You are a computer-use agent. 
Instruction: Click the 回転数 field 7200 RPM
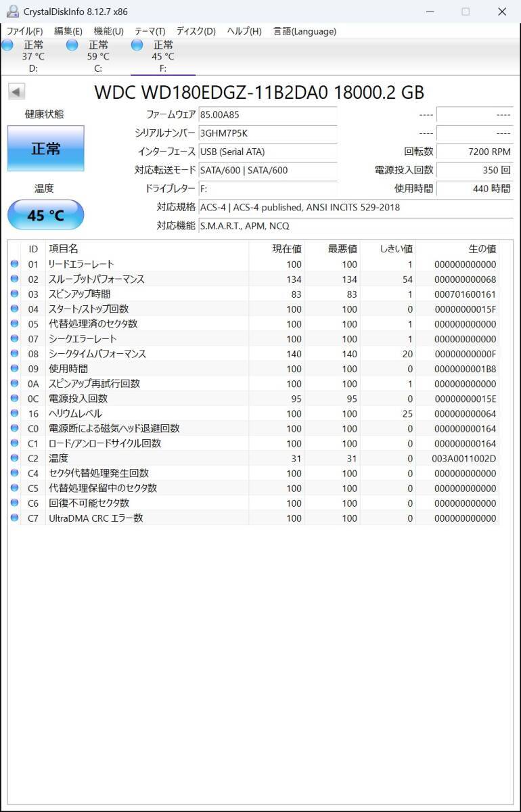point(475,152)
